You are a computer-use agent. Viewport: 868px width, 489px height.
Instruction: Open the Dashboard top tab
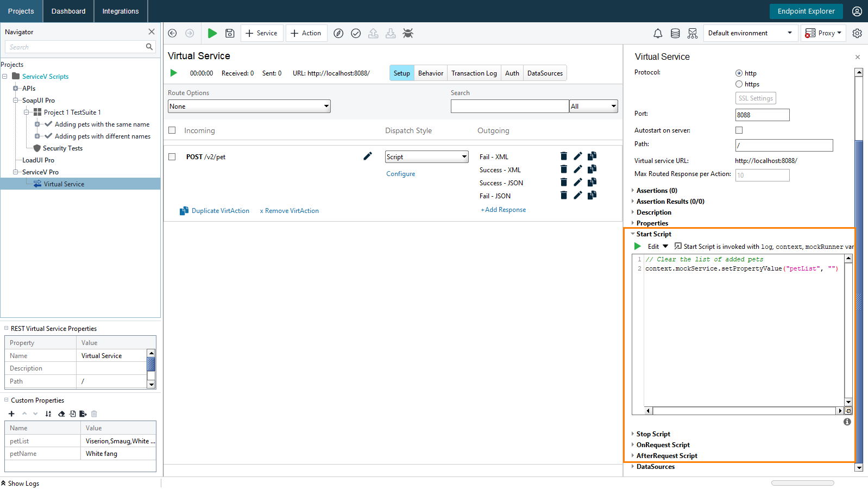click(x=68, y=11)
